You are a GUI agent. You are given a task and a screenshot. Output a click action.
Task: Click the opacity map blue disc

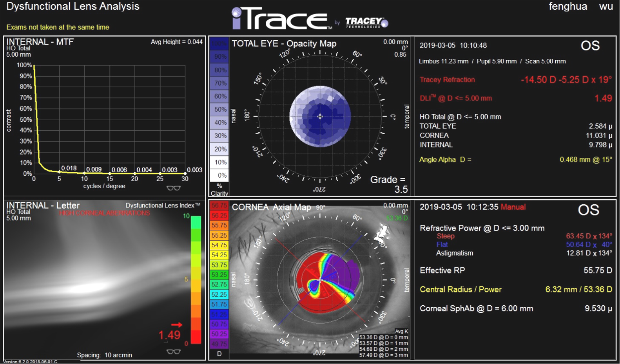click(x=320, y=116)
